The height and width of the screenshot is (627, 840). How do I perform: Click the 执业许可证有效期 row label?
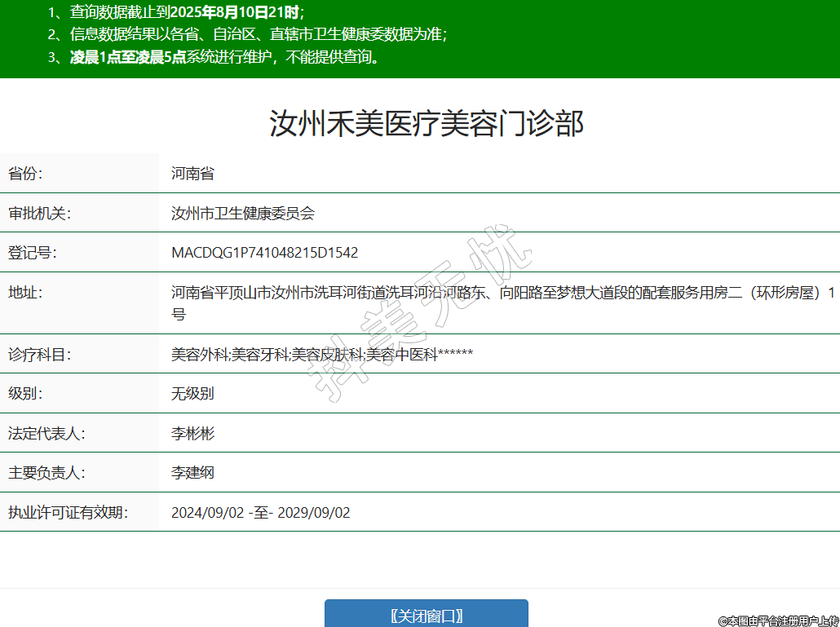pos(68,513)
